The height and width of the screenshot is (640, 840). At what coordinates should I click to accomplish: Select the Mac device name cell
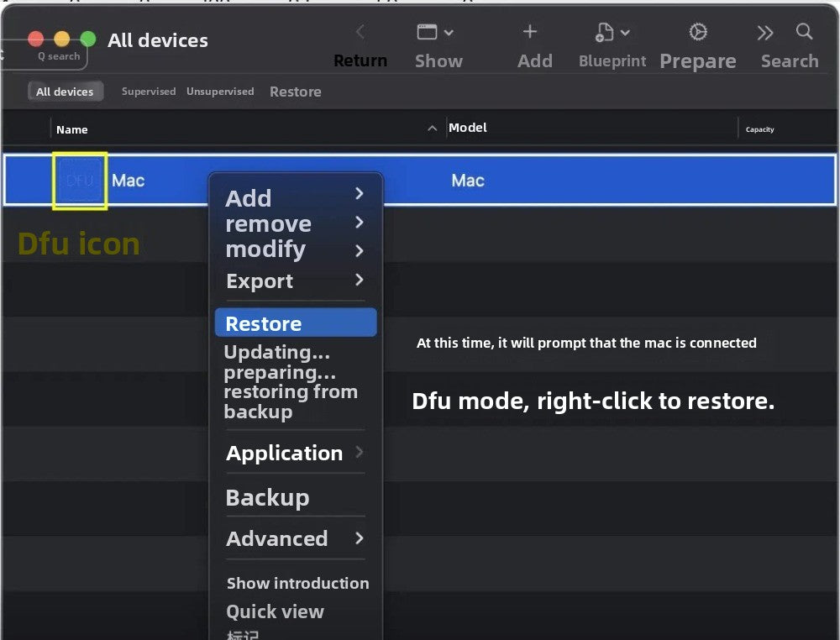pos(128,181)
